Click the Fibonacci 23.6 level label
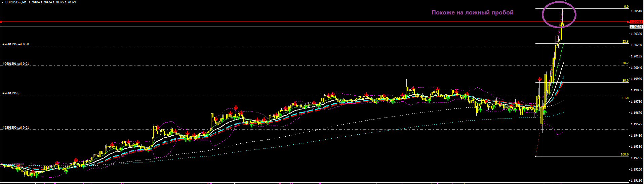644x184 pixels. coord(626,42)
